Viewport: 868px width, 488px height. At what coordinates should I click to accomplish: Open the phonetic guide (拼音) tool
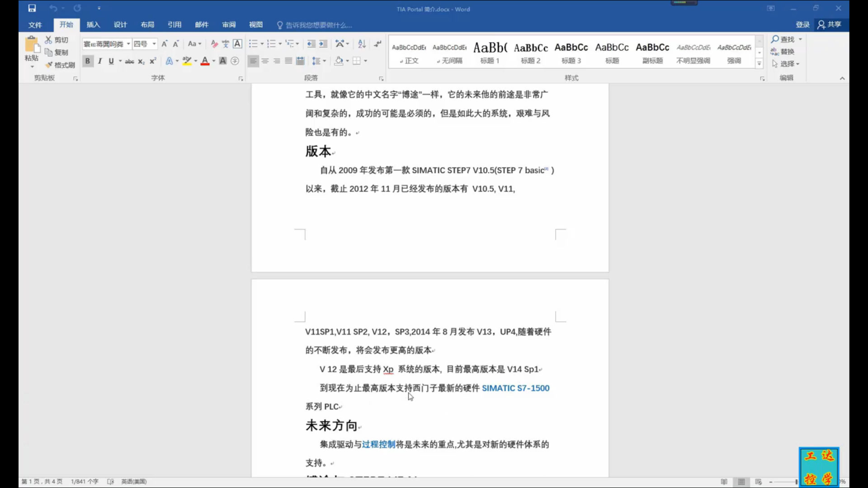pos(226,44)
